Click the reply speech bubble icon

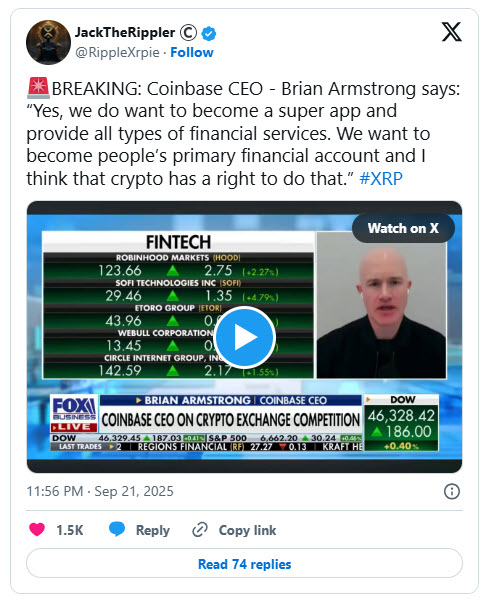coord(117,529)
